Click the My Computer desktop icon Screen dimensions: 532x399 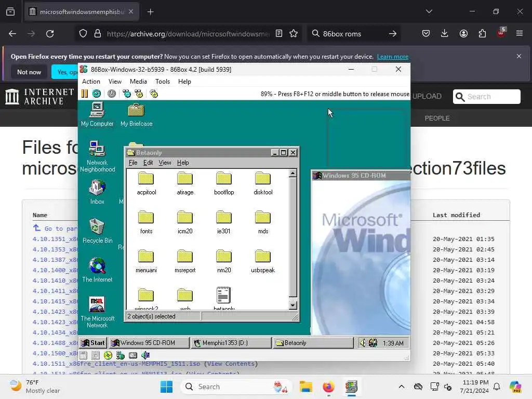pos(97,114)
